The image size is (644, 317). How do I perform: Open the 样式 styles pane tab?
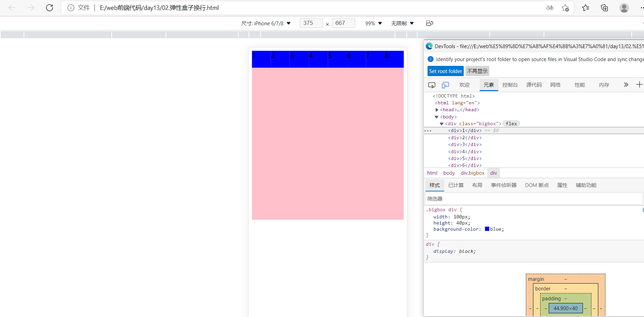(x=435, y=185)
